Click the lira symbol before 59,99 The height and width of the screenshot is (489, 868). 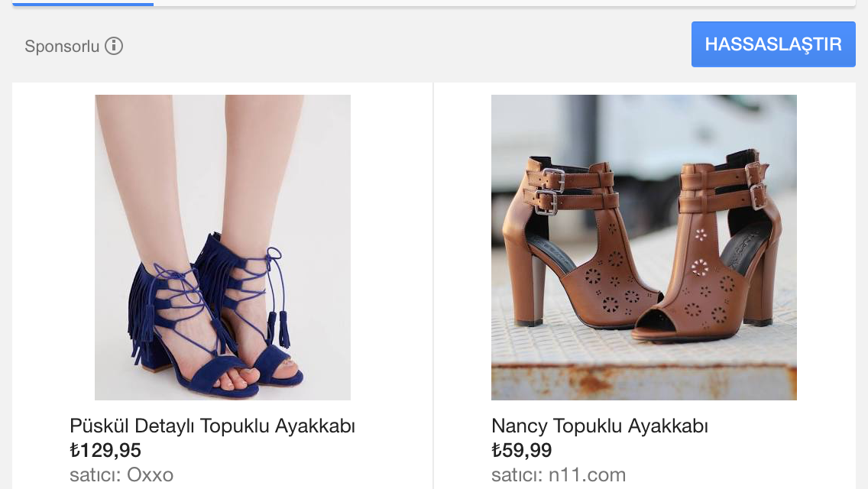pos(497,450)
